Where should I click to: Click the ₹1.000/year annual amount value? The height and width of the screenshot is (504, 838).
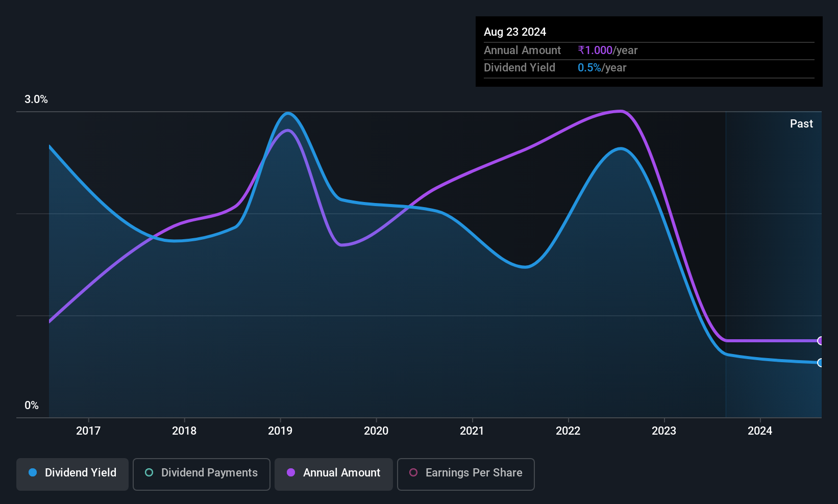(x=608, y=51)
